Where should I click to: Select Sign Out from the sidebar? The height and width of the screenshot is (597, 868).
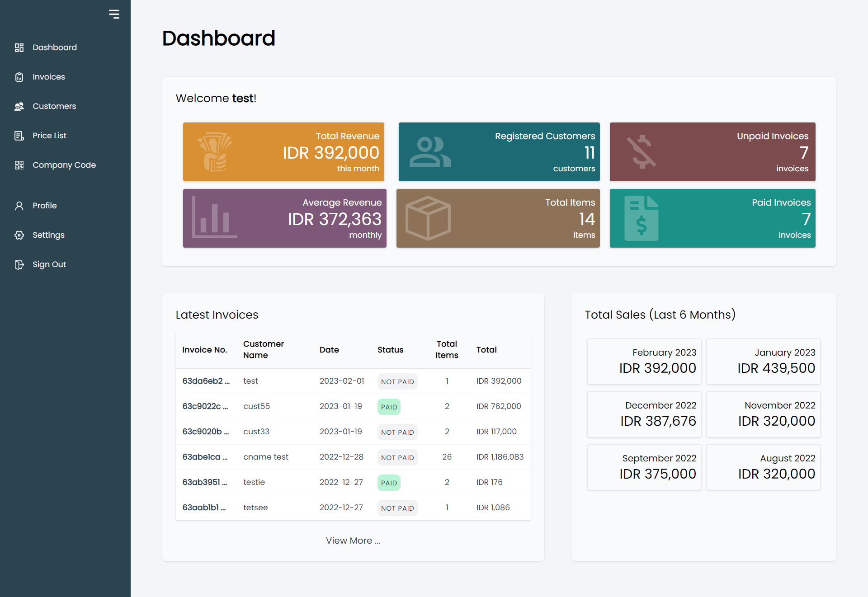pyautogui.click(x=49, y=264)
